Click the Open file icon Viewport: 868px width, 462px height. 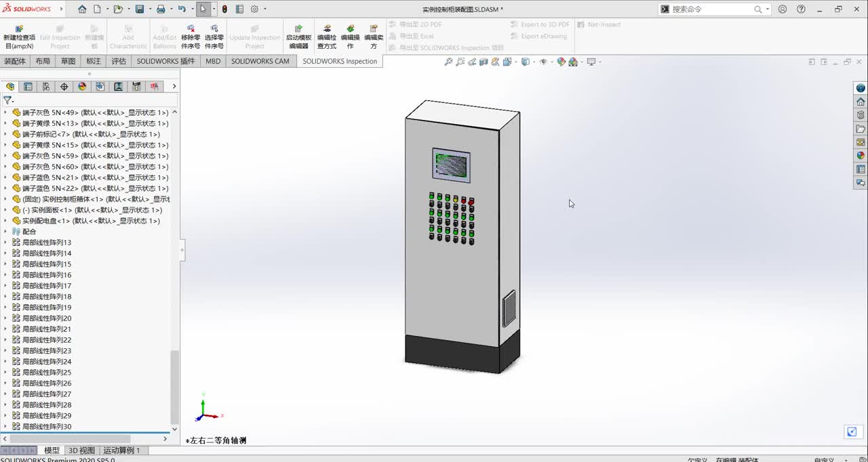(x=118, y=9)
